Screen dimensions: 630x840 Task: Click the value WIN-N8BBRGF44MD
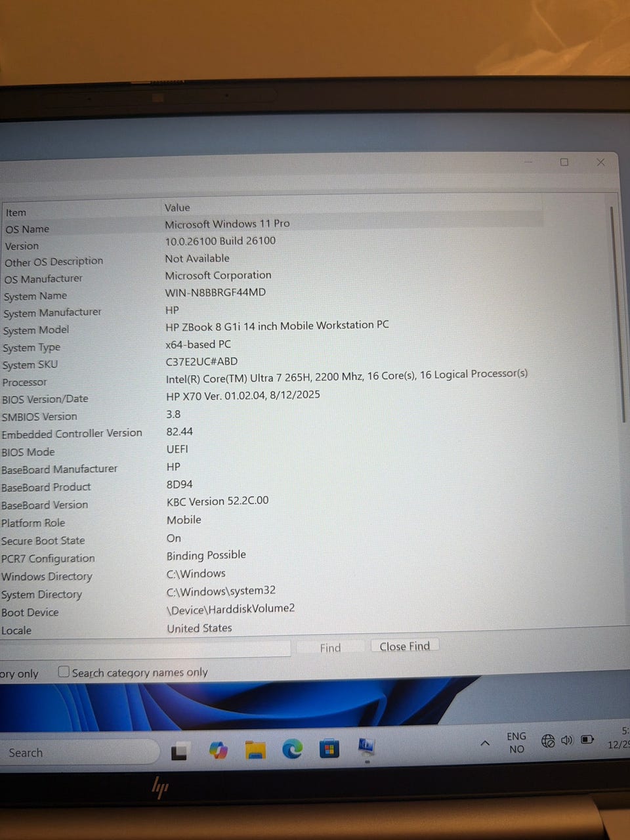[x=215, y=292]
